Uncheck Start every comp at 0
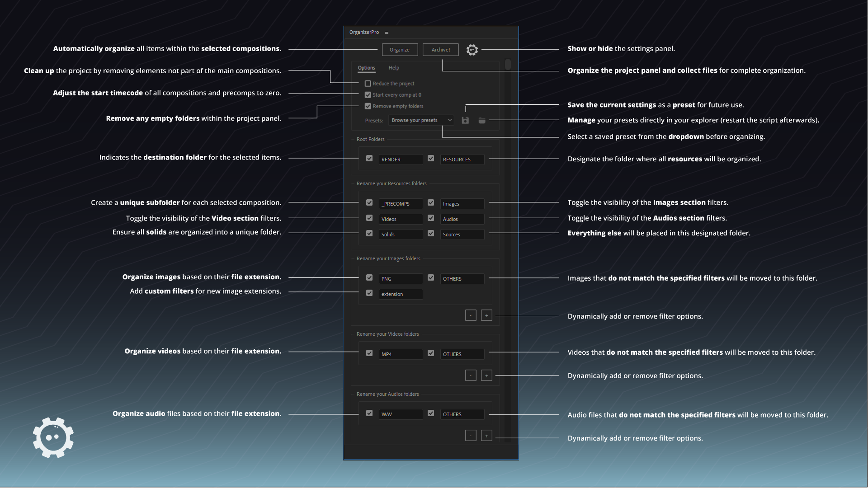The height and width of the screenshot is (488, 868). 368,95
